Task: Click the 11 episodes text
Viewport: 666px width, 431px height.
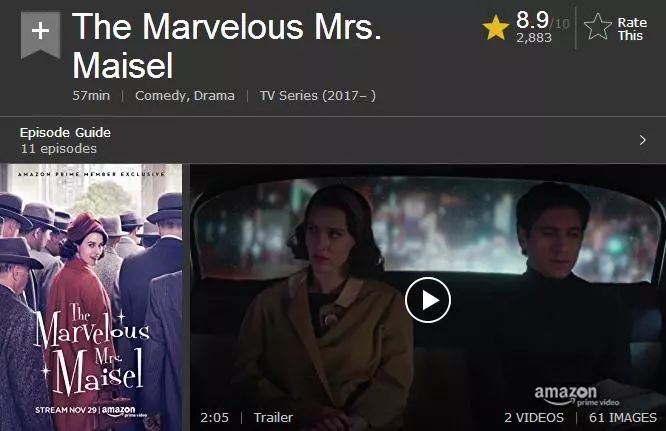Action: [x=59, y=149]
